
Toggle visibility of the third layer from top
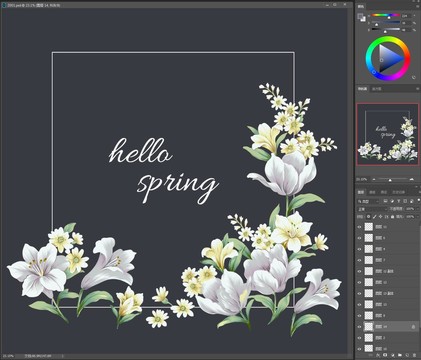point(359,249)
